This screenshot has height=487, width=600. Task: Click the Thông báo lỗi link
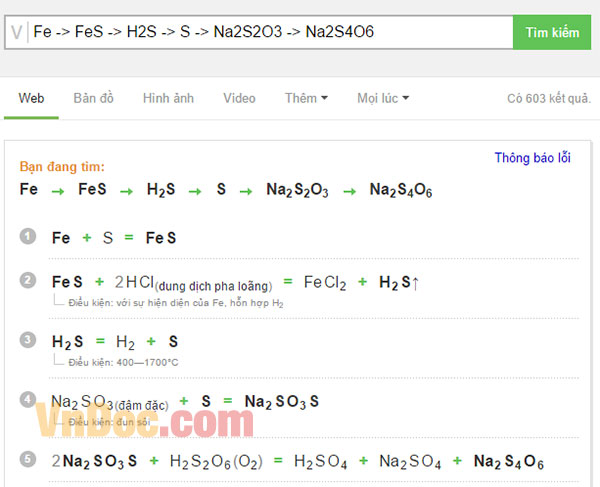[532, 158]
